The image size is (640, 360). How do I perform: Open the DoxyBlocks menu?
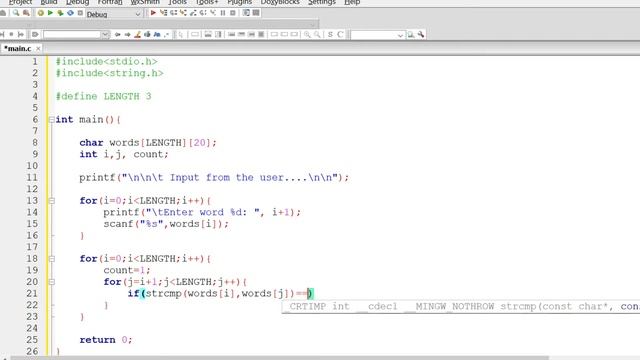(280, 2)
